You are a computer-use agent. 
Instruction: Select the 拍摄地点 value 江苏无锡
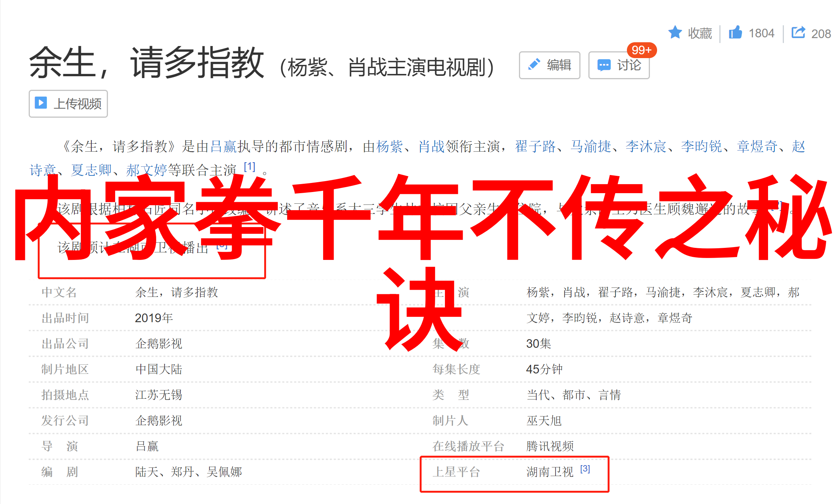159,395
